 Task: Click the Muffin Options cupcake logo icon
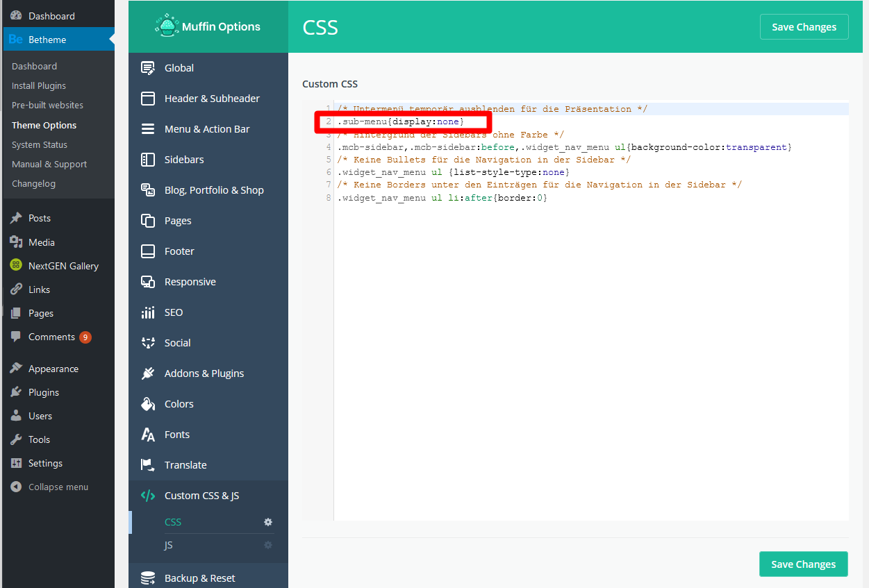166,26
